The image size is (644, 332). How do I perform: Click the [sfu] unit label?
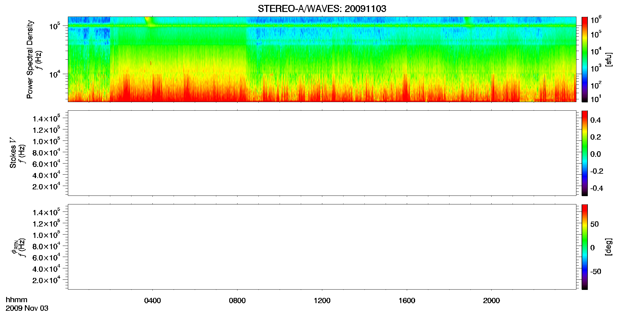609,59
